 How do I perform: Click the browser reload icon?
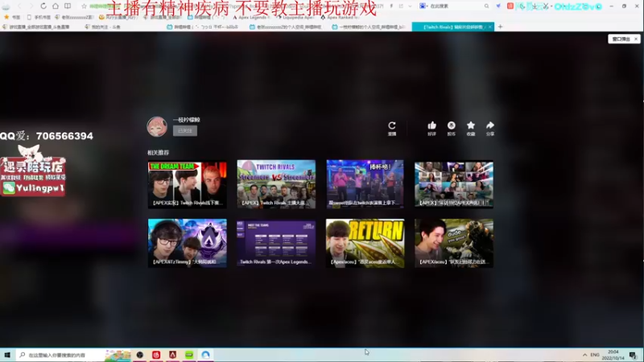pos(43,6)
